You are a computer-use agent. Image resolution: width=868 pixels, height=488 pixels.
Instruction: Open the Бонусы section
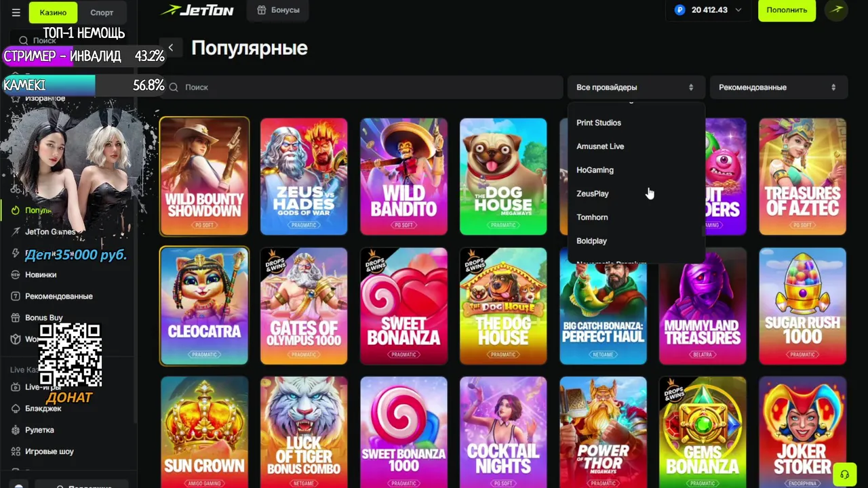(x=279, y=10)
